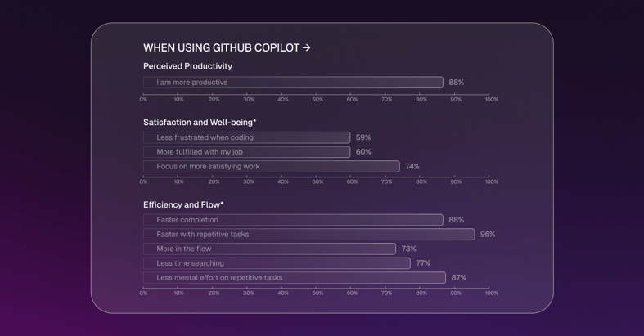
Task: Click the "Less time searching" bar
Action: (x=277, y=263)
